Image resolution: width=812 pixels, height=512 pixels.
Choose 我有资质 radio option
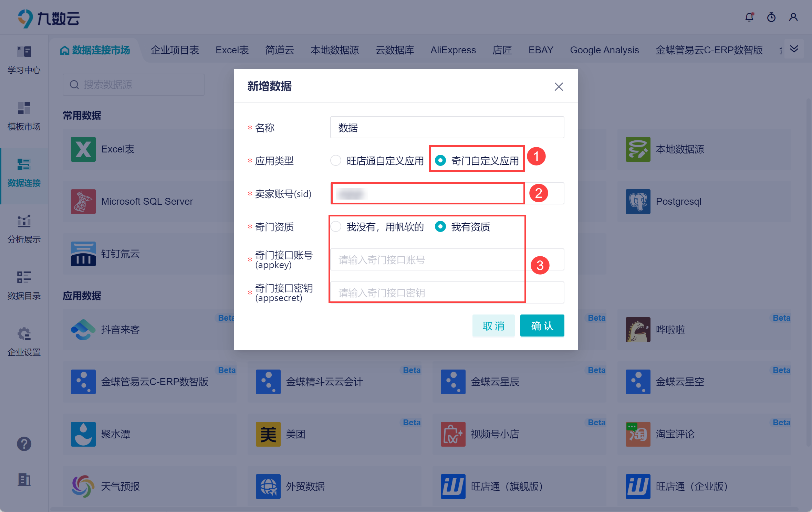point(440,227)
